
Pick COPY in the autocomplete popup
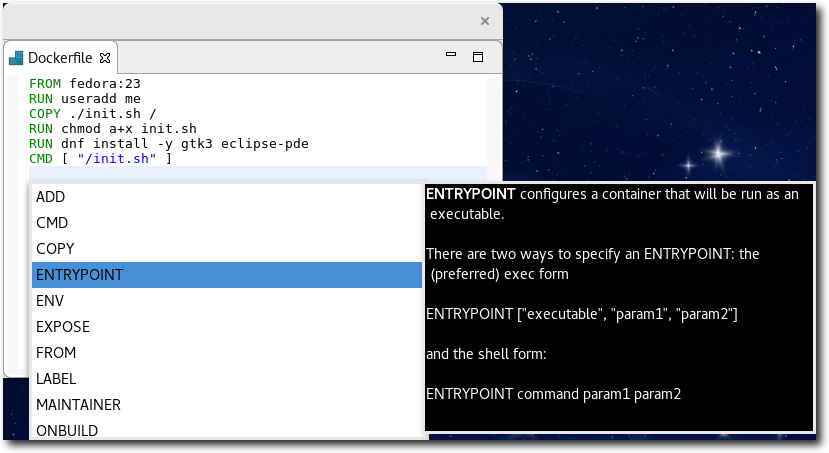pyautogui.click(x=55, y=249)
